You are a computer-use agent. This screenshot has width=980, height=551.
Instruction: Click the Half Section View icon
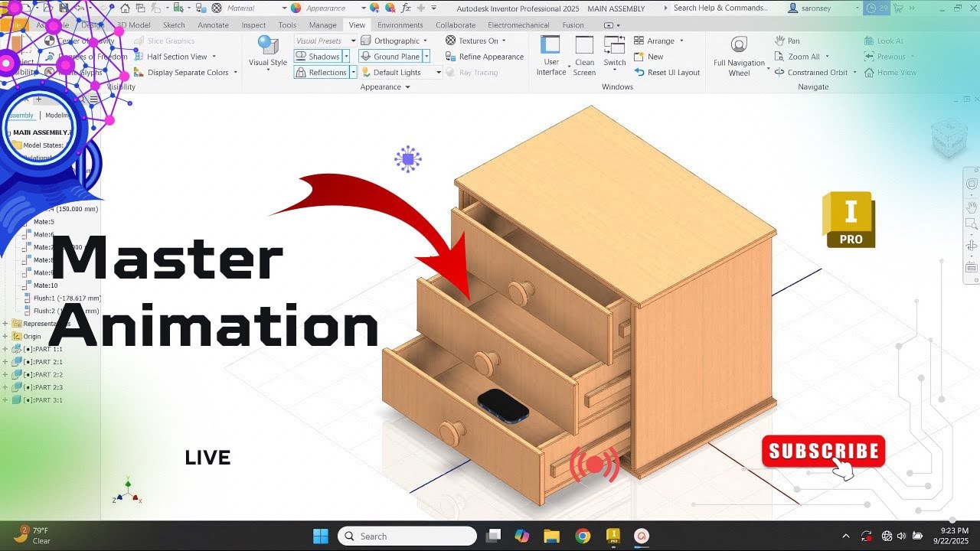(x=139, y=57)
